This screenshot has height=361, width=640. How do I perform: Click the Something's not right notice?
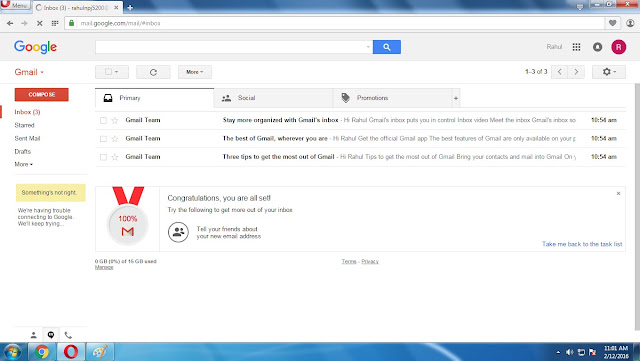click(x=51, y=193)
